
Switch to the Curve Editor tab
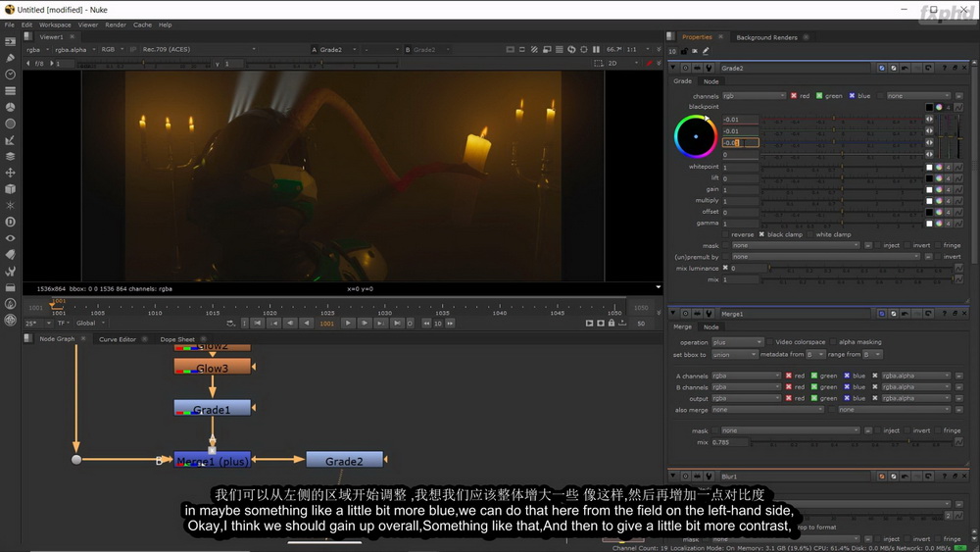(x=117, y=339)
